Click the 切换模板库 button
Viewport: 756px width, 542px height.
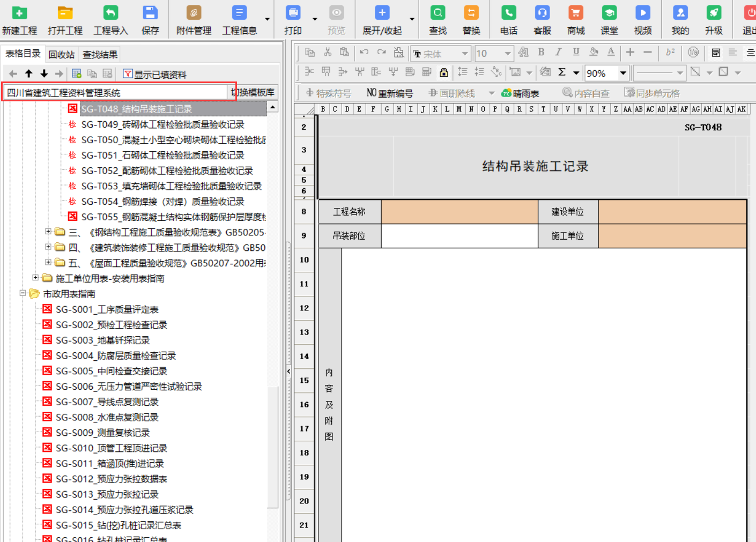253,92
